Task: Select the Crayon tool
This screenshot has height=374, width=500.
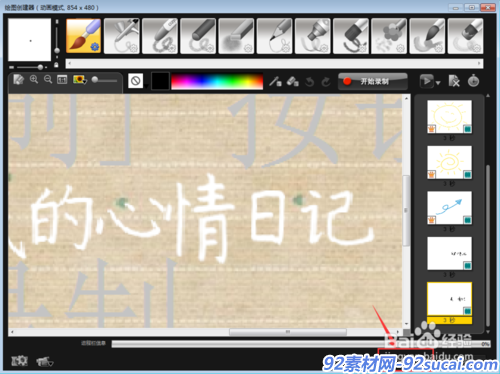Action: pyautogui.click(x=160, y=36)
